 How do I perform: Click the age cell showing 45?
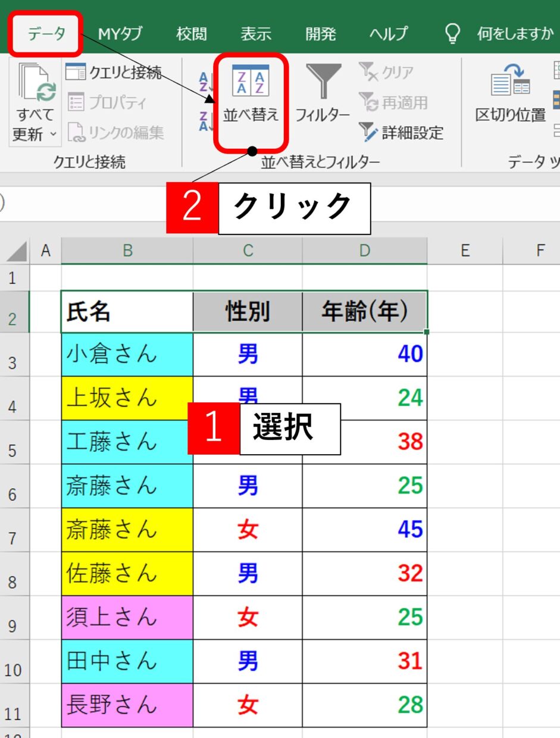point(365,530)
